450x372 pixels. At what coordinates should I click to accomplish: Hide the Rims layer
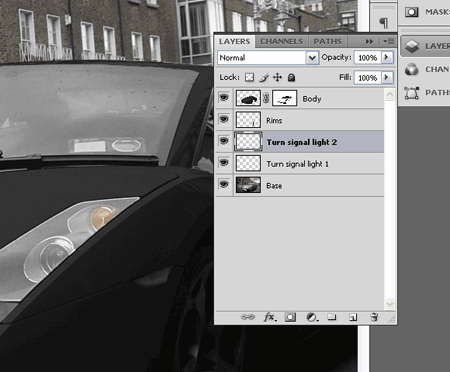(224, 119)
